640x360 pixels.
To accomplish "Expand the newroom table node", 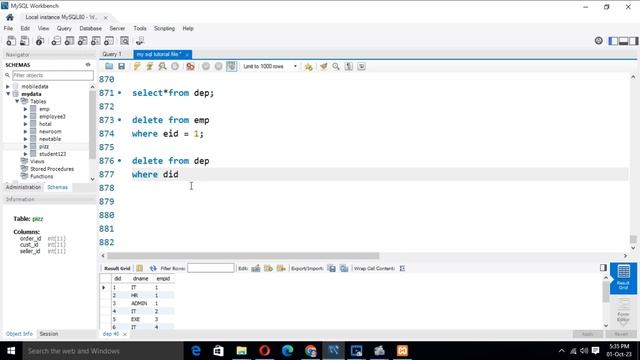I will 25,131.
